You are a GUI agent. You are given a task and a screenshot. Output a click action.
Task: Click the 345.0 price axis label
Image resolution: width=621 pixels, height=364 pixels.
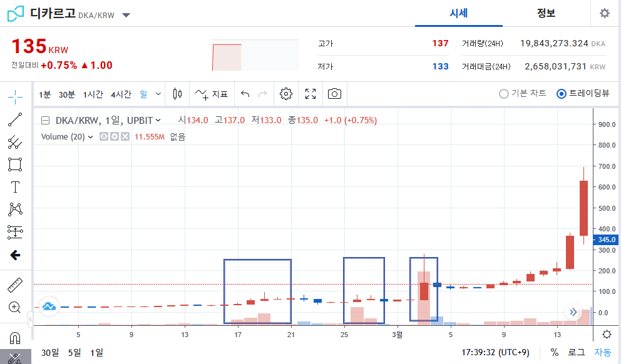(x=606, y=240)
